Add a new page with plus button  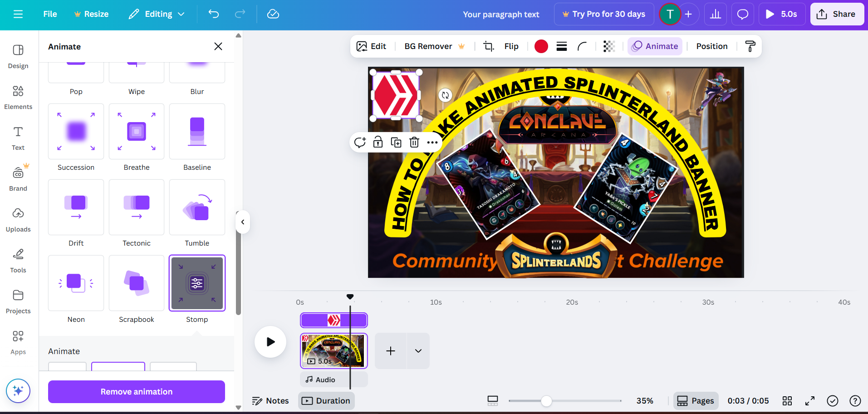click(x=391, y=351)
